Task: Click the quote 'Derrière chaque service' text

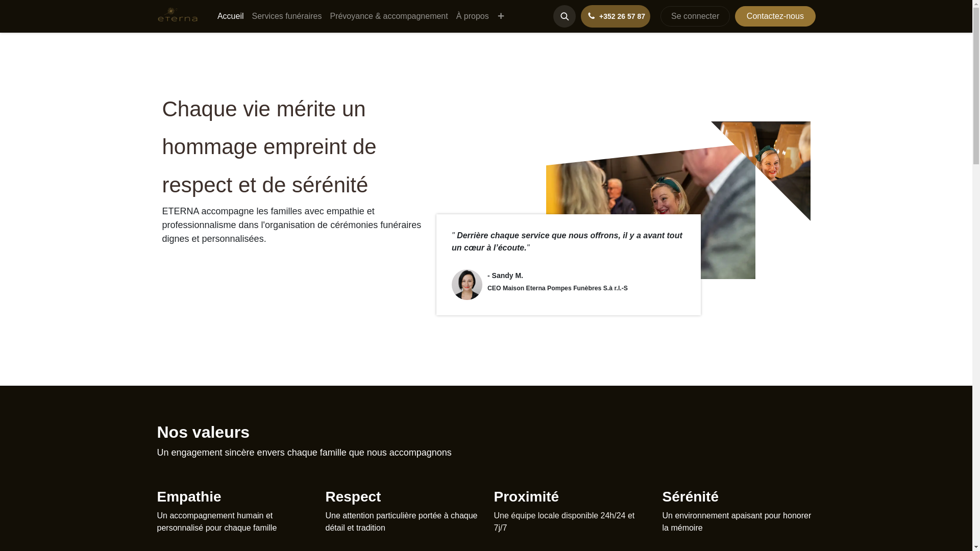Action: (x=567, y=241)
